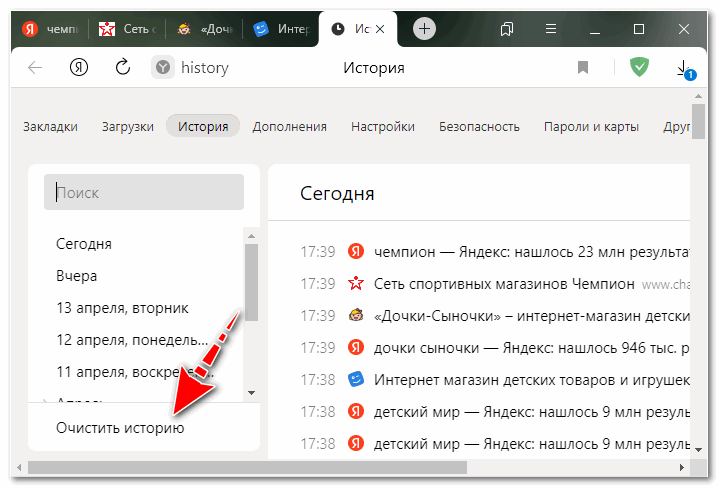
Task: Reload the page with refresh icon
Action: pos(123,68)
